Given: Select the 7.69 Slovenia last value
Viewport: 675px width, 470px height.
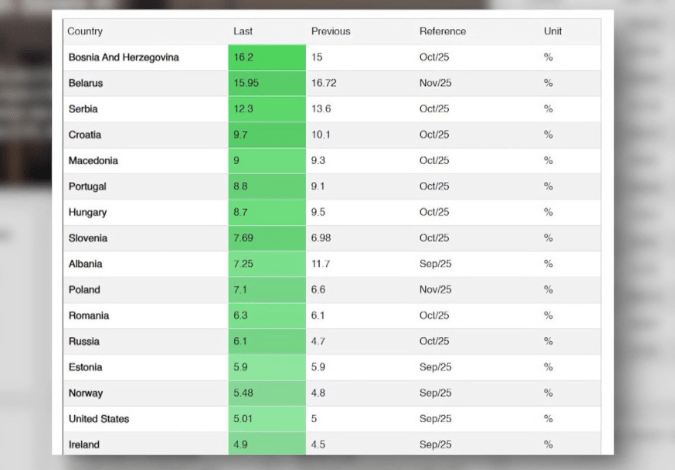Looking at the screenshot, I should (266, 238).
